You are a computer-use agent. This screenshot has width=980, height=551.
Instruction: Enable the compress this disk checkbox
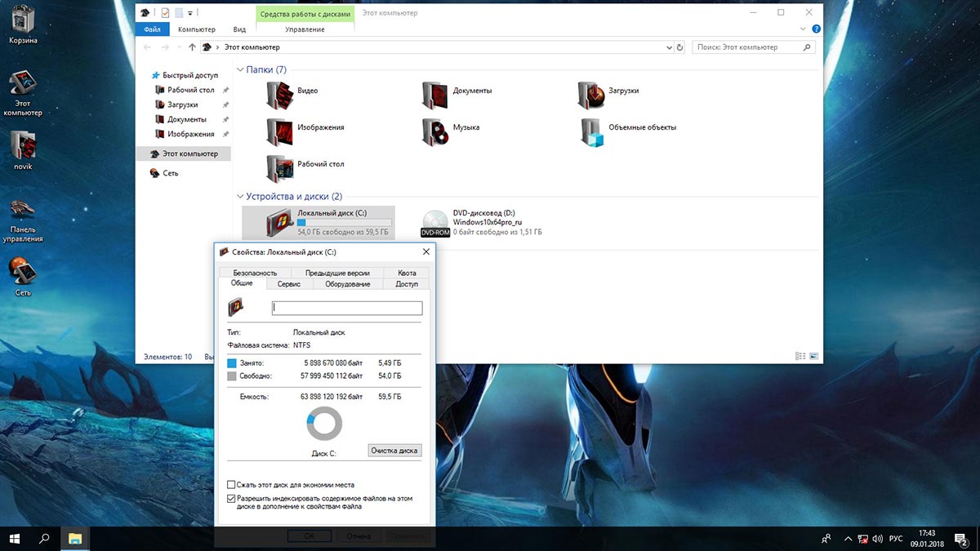point(232,485)
